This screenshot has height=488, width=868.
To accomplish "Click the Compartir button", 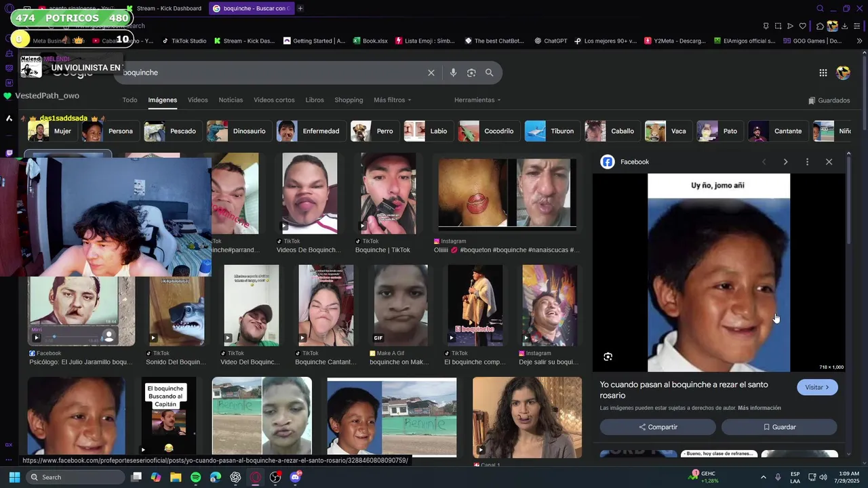I will coord(658,427).
